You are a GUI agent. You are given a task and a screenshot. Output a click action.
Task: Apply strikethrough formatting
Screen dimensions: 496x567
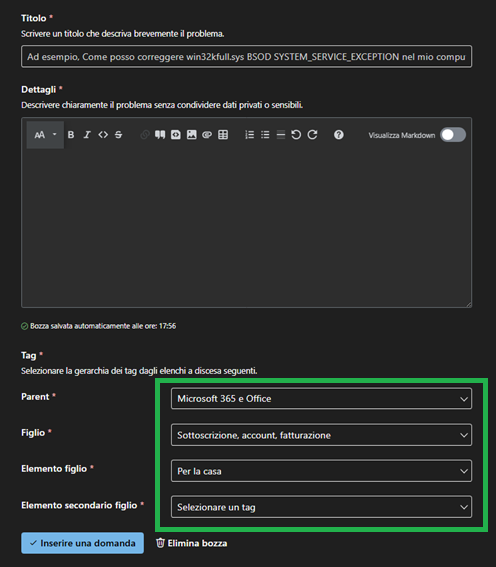[119, 135]
